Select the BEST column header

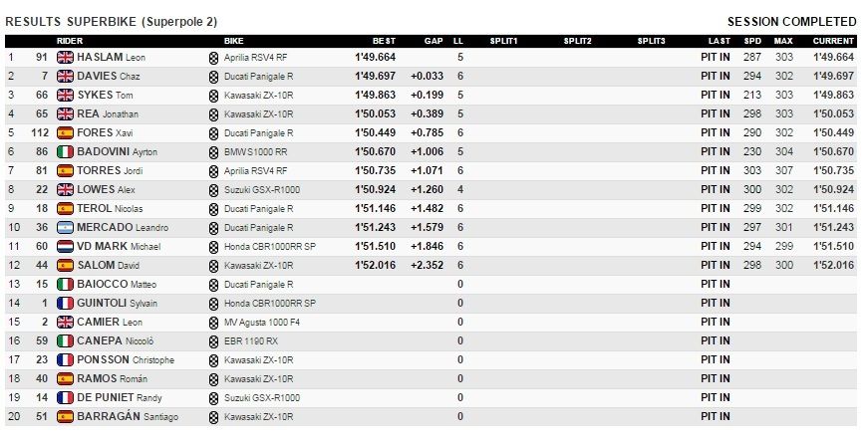click(x=385, y=41)
